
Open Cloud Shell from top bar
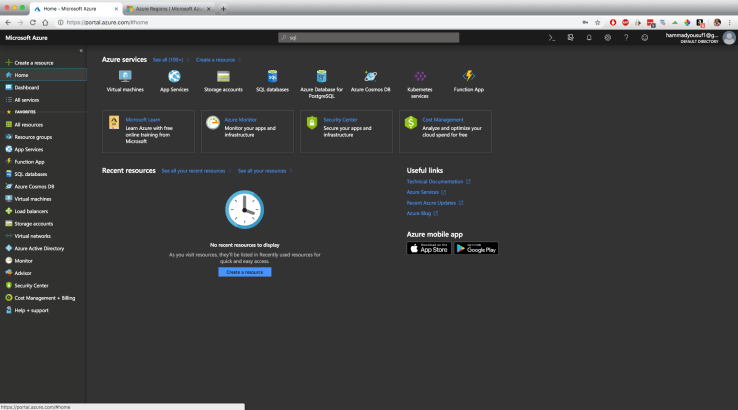pyautogui.click(x=551, y=38)
